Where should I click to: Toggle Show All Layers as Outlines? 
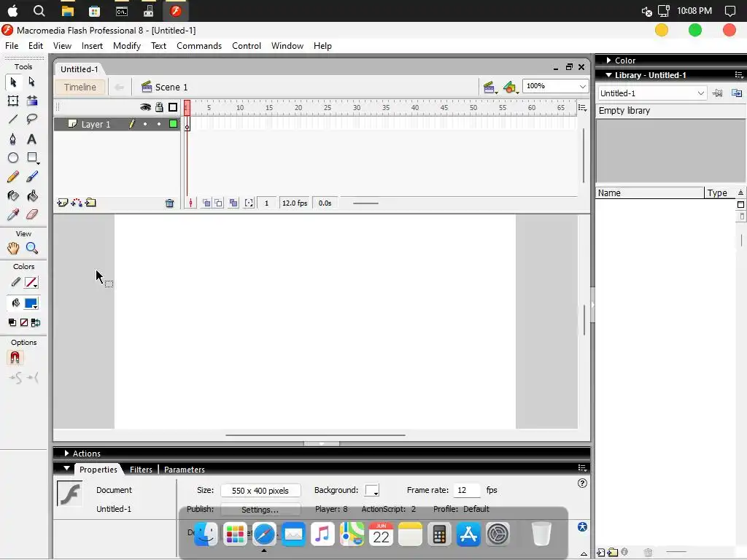point(173,107)
